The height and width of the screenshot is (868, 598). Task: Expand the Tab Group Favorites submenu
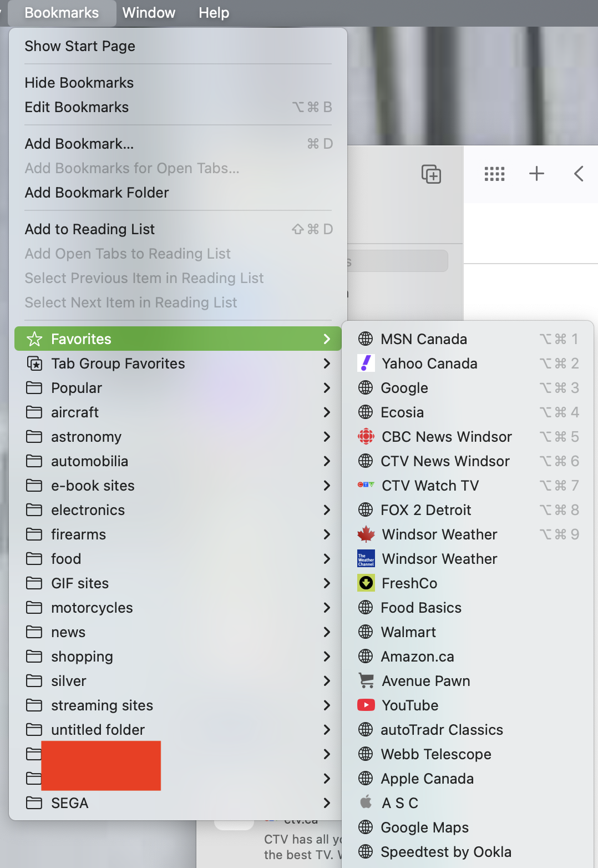178,364
